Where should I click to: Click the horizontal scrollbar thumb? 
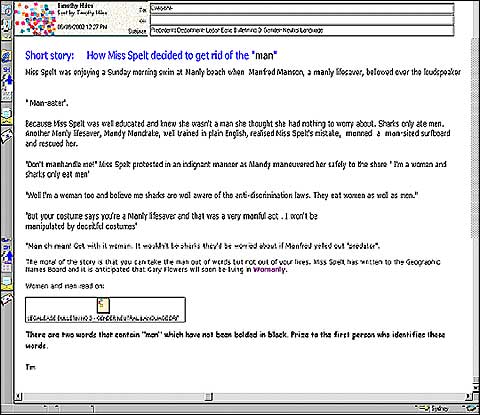click(x=209, y=397)
